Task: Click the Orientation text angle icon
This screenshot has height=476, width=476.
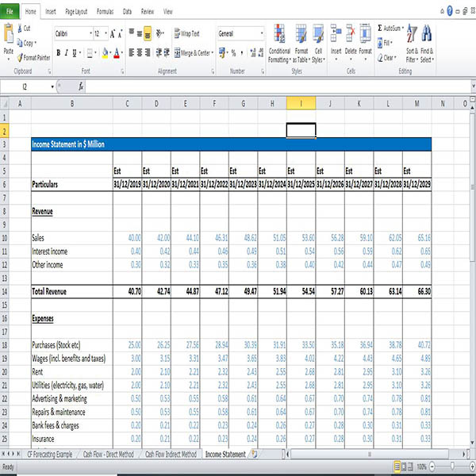Action: [159, 33]
